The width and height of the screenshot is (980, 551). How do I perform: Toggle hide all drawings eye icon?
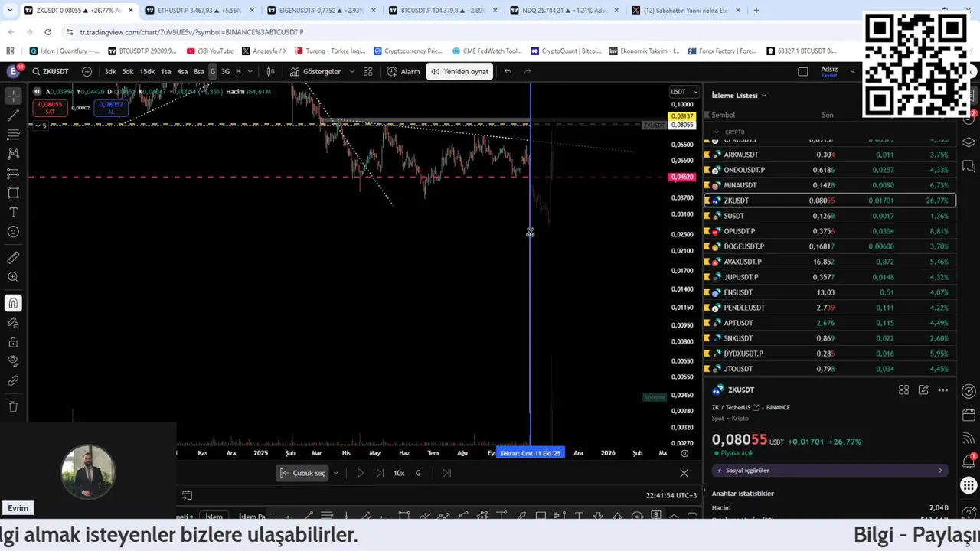coord(13,361)
